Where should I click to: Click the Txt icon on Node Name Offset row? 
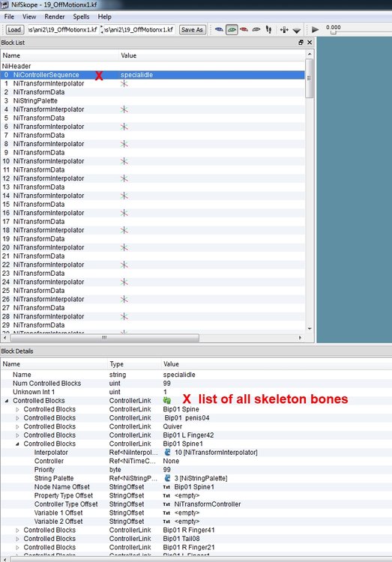click(x=166, y=487)
